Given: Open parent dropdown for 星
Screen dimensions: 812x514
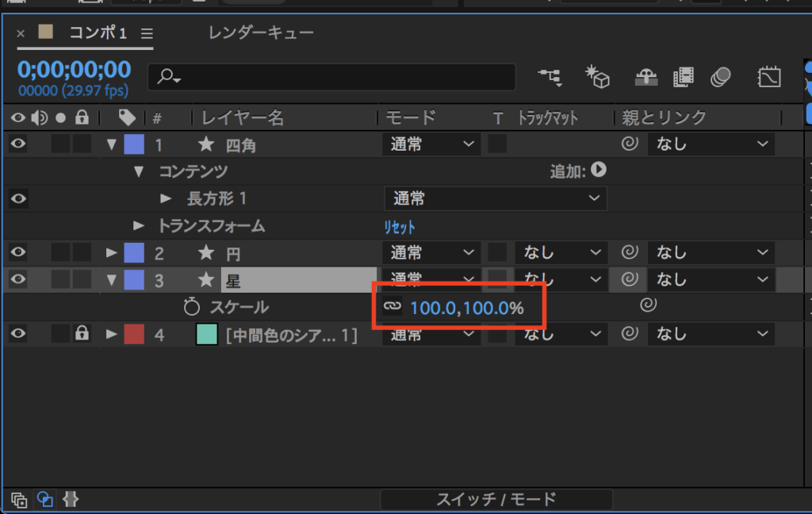Looking at the screenshot, I should coord(711,280).
